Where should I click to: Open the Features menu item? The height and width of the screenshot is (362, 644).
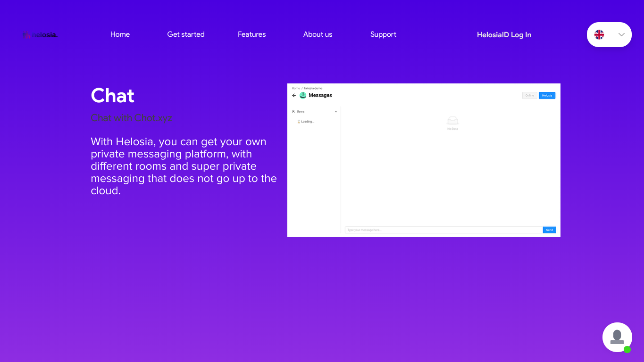[x=251, y=34]
